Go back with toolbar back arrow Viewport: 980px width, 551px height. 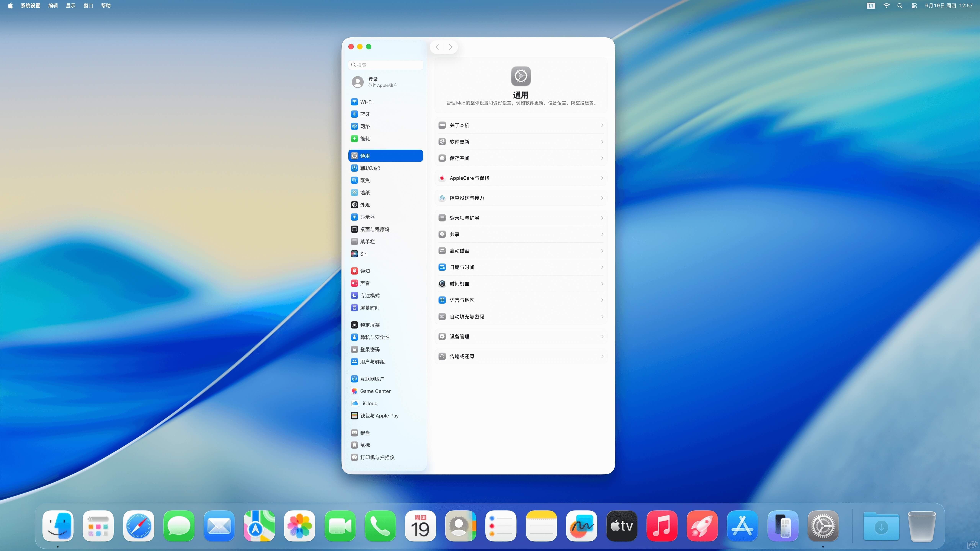(x=437, y=47)
